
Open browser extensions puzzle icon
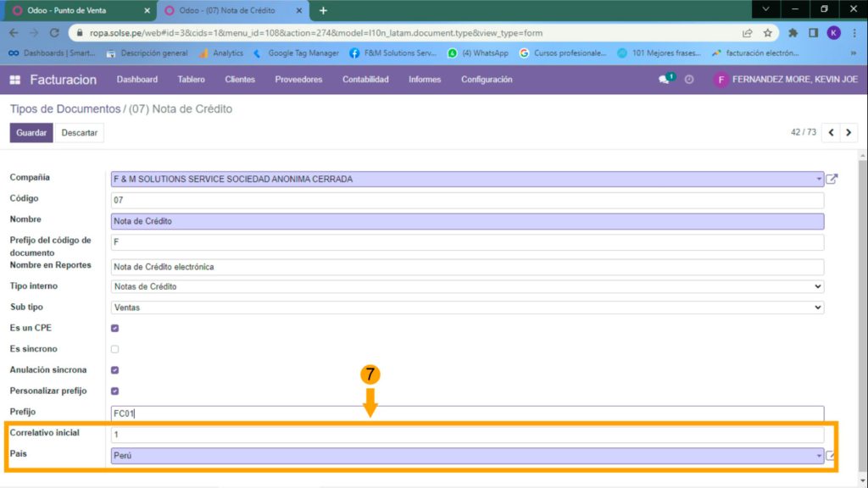pos(793,33)
